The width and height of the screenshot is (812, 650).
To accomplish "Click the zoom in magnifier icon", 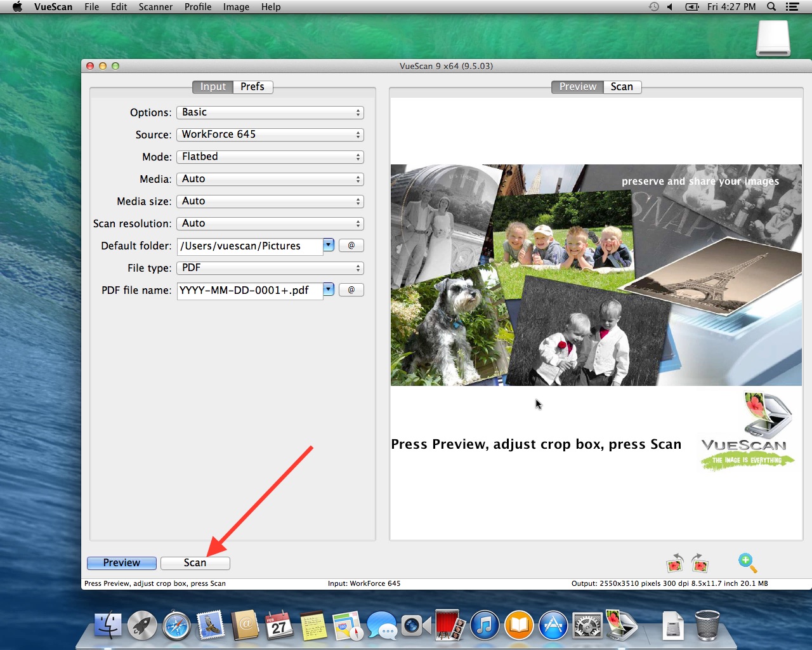I will click(x=747, y=562).
